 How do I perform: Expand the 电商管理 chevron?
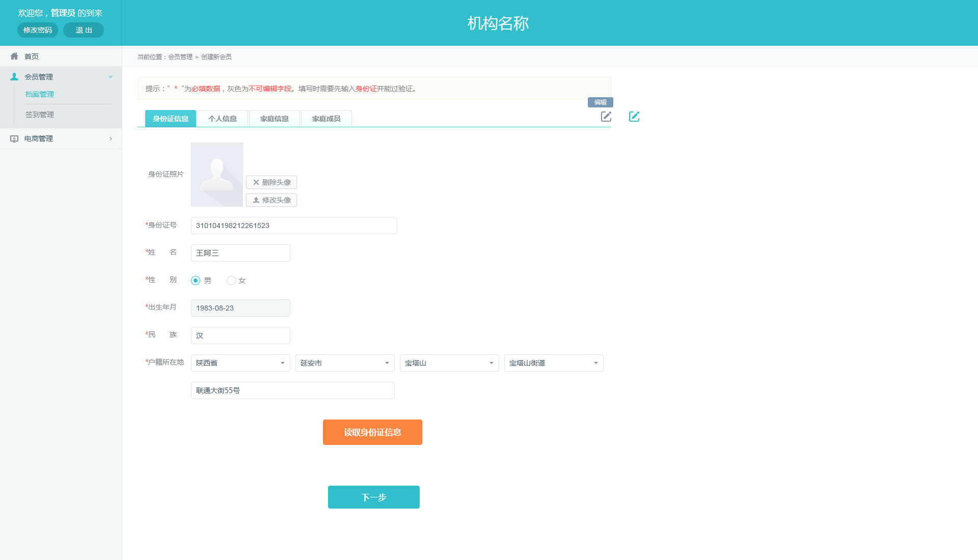pyautogui.click(x=111, y=138)
